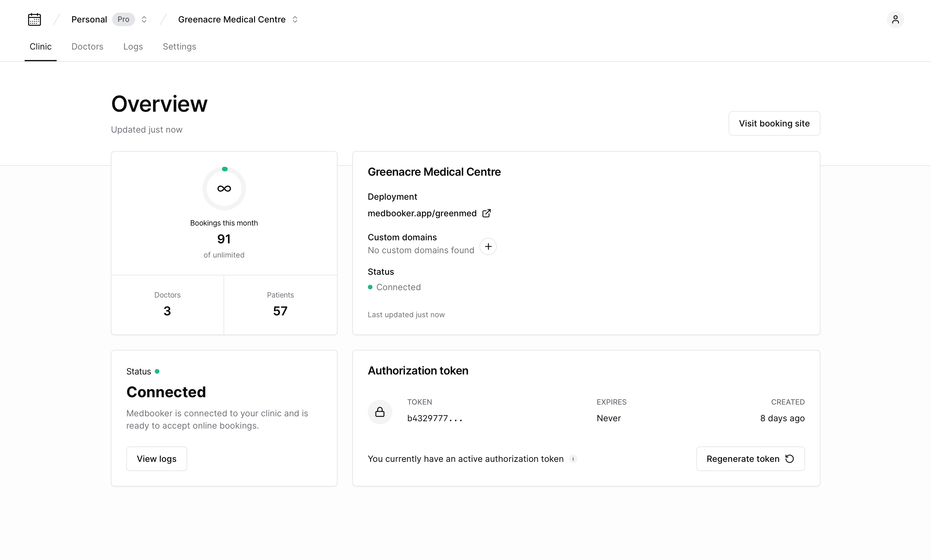Click the external link icon next to medbooker.app/greenmed

click(x=487, y=213)
